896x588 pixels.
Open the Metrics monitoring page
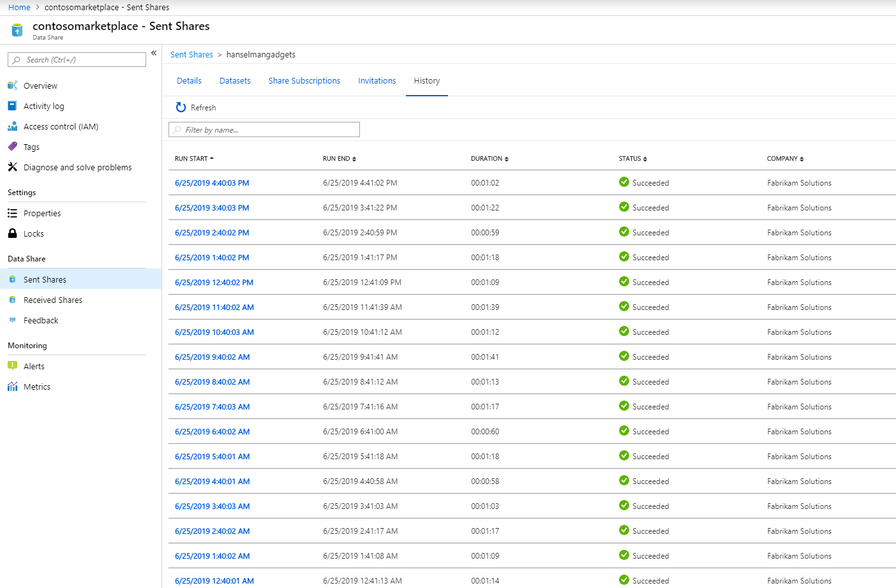[x=36, y=386]
